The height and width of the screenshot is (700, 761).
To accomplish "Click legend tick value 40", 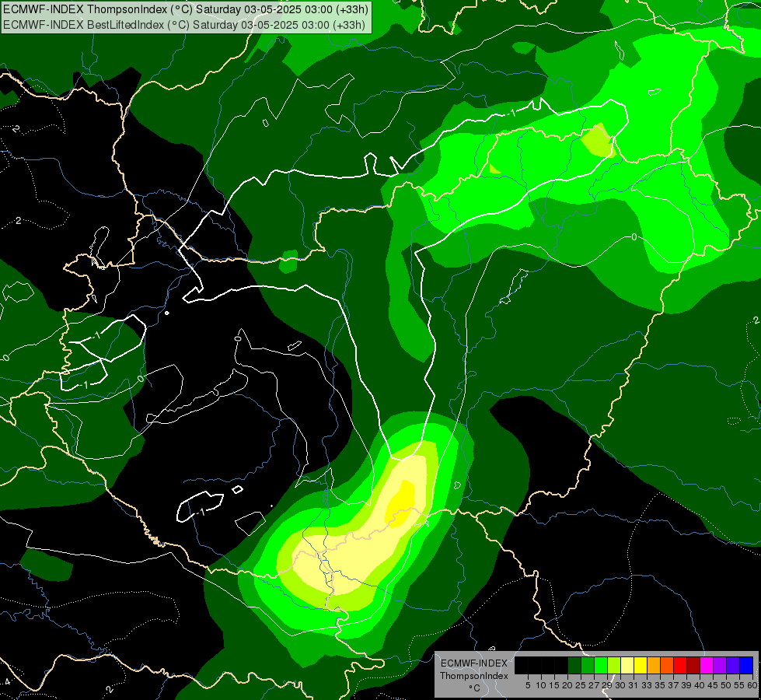I will pos(700,685).
